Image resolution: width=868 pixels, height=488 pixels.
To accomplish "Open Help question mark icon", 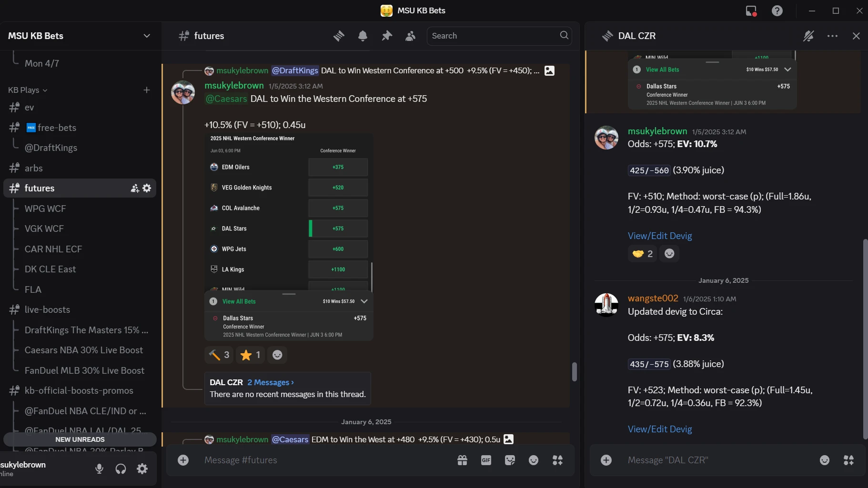I will click(777, 10).
